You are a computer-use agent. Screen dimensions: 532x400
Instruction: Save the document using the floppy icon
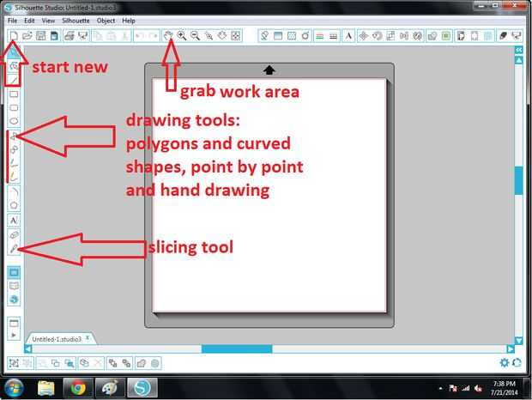(40, 36)
